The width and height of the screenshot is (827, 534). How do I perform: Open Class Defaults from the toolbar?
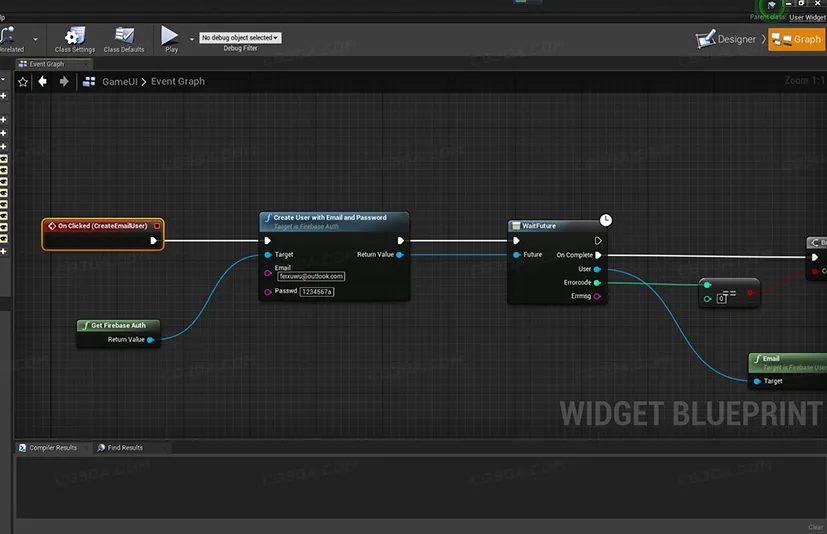tap(124, 40)
